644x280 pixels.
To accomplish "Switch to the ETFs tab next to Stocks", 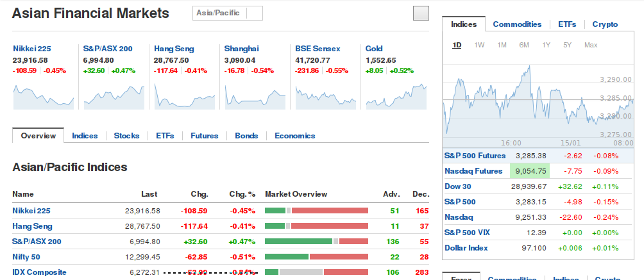I will coord(165,136).
